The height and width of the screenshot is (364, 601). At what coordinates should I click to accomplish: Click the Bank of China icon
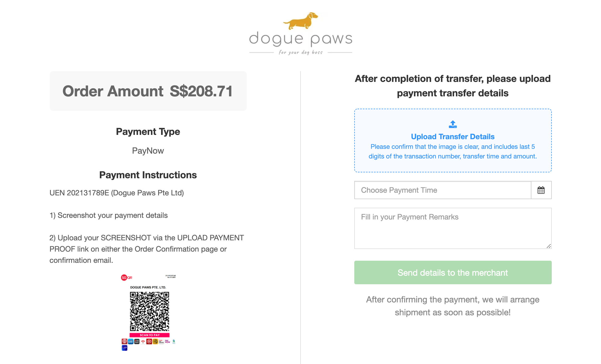pos(124,342)
